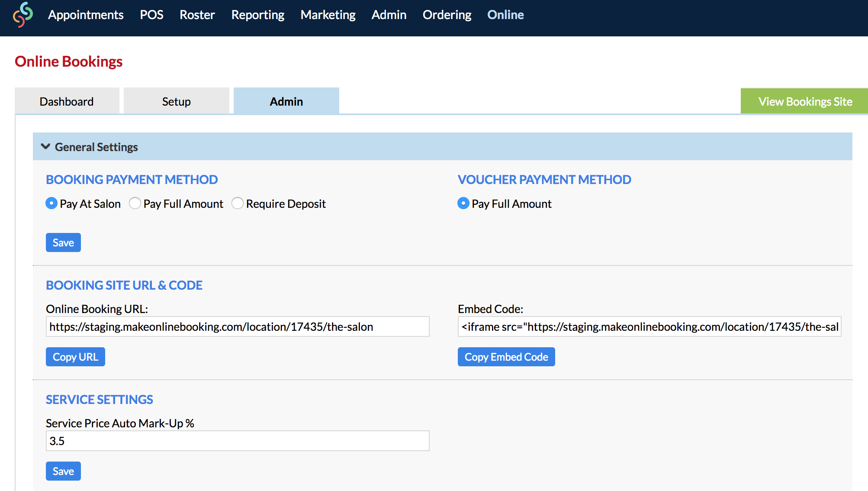The height and width of the screenshot is (491, 868).
Task: Collapse the General Settings section chevron
Action: click(45, 147)
